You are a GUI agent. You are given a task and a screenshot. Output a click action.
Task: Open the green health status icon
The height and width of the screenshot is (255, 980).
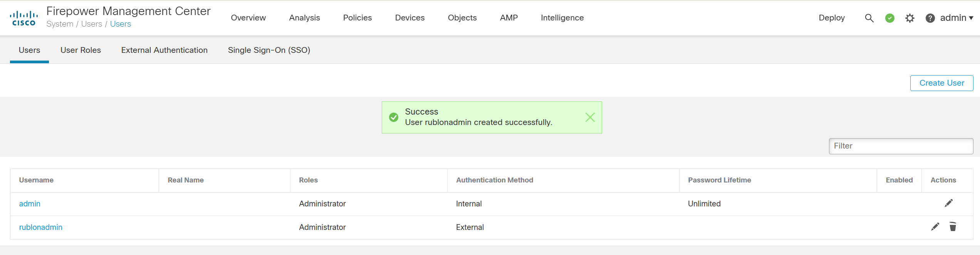[x=889, y=18]
